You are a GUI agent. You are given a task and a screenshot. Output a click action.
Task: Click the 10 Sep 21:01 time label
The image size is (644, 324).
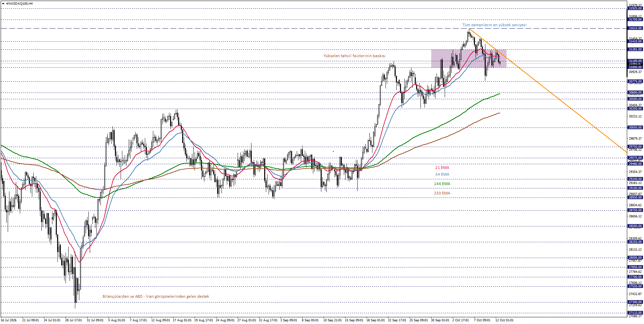tap(332, 320)
